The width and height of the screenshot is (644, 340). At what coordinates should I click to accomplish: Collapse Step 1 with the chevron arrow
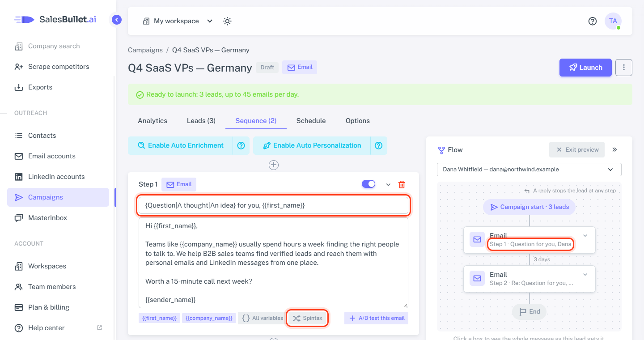coord(388,185)
